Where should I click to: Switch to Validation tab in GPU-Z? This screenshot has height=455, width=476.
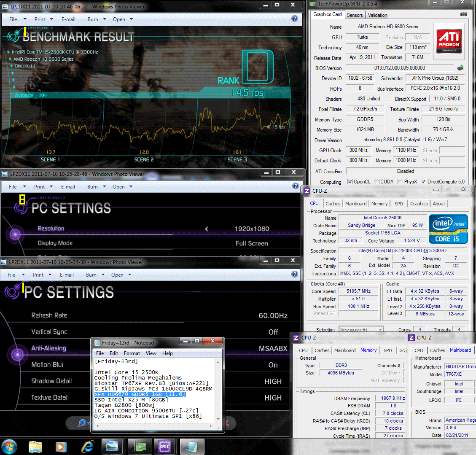pyautogui.click(x=377, y=15)
